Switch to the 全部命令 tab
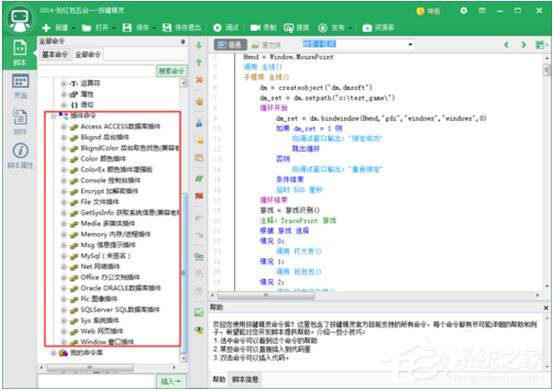Viewport: 553px width, 391px height. [x=88, y=54]
